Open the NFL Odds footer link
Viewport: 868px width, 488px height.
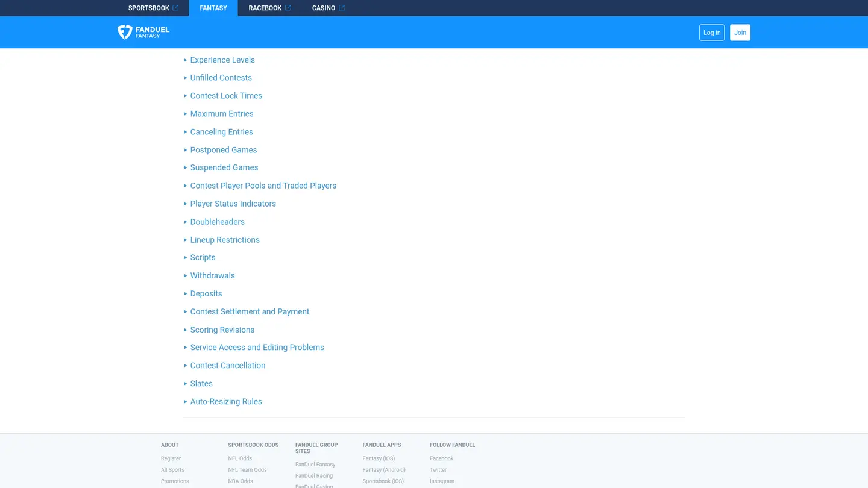240,458
